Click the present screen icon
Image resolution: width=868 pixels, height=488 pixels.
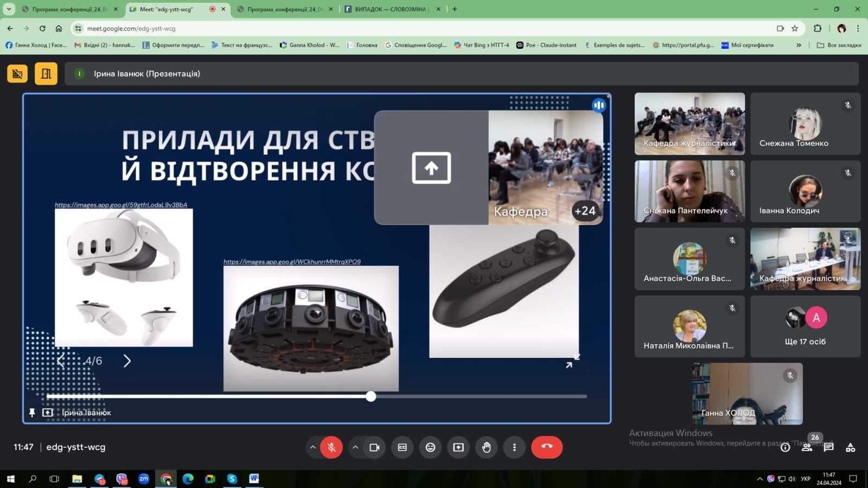(x=458, y=447)
